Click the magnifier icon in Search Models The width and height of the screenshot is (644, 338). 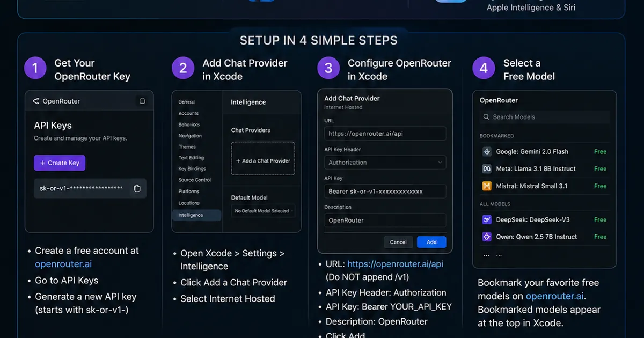coord(487,117)
